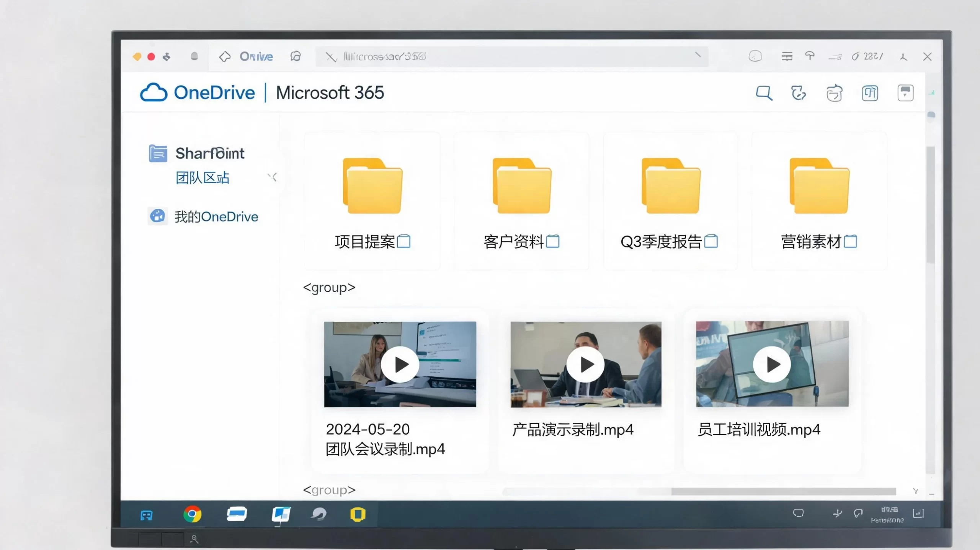
Task: Click the Chrome icon in taskbar
Action: pyautogui.click(x=192, y=514)
